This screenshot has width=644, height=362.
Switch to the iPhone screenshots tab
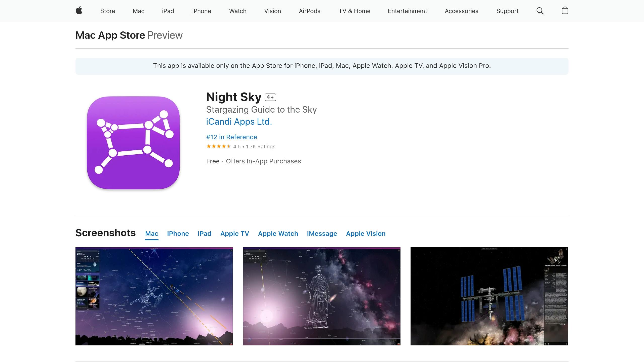tap(178, 234)
